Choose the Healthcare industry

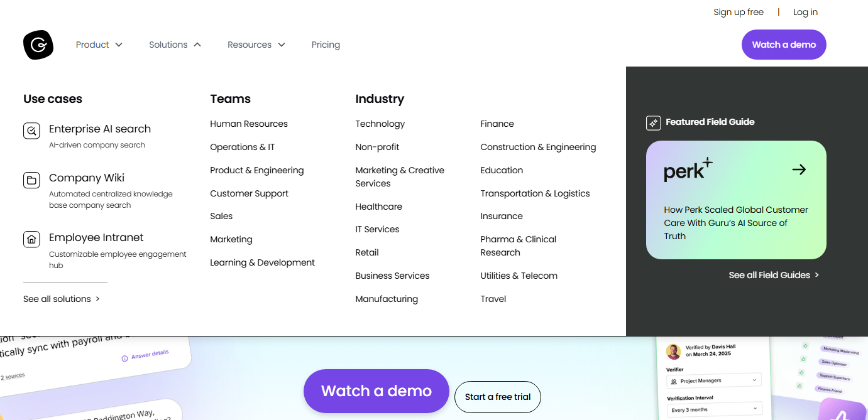(378, 207)
